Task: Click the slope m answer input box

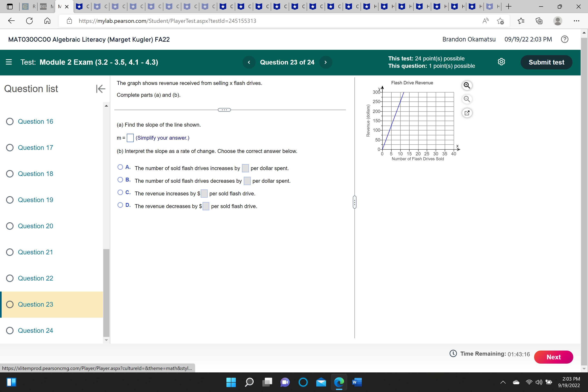Action: [130, 138]
